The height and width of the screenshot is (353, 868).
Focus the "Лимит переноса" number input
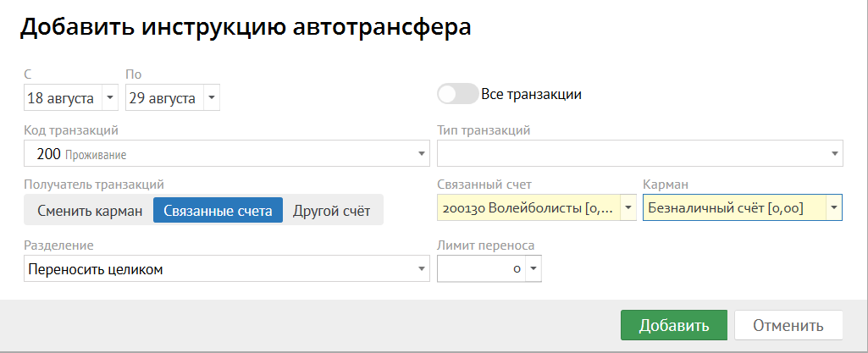click(480, 269)
